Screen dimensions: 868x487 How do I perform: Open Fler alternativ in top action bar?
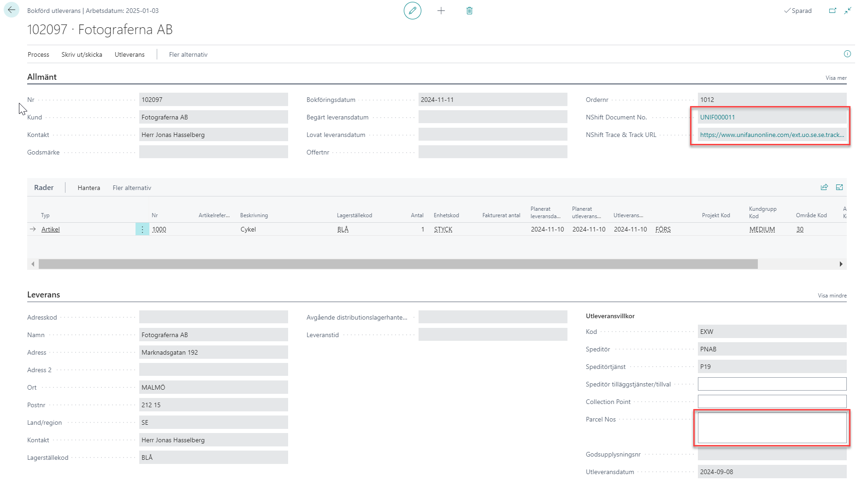point(188,54)
